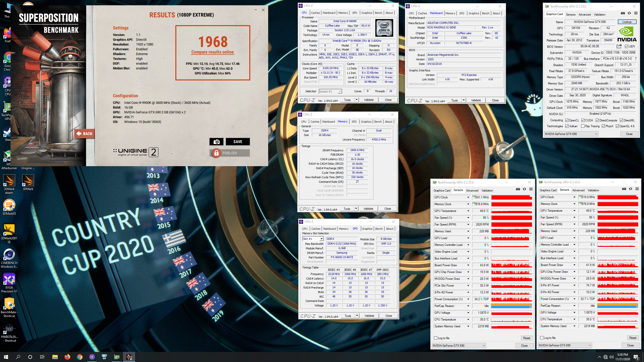Toggle the OpenCL checkbox in GPU-Z
Screen dimensions: 644x362
tap(567, 120)
